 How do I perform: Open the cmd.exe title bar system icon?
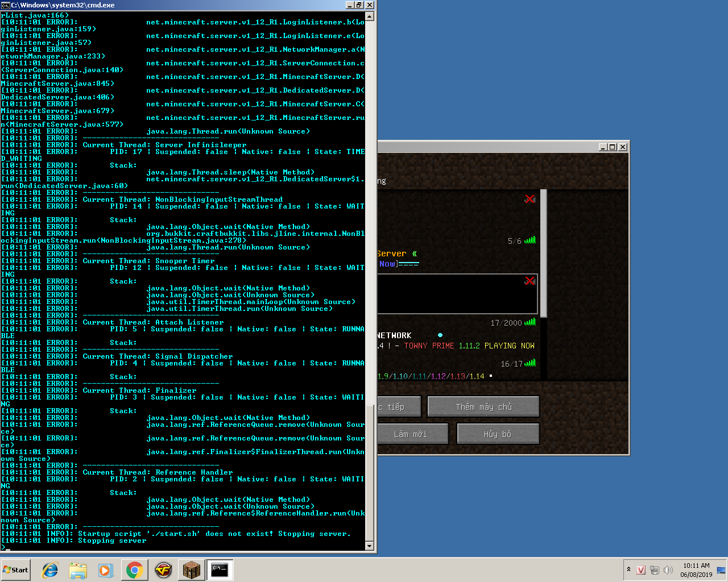[x=5, y=5]
